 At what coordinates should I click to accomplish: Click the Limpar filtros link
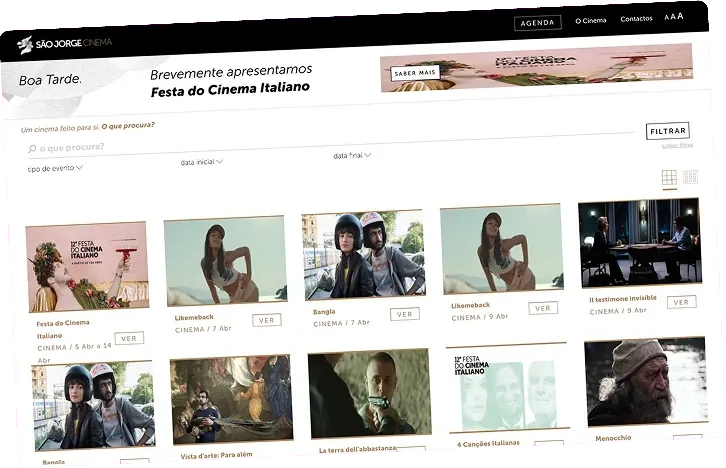(677, 145)
